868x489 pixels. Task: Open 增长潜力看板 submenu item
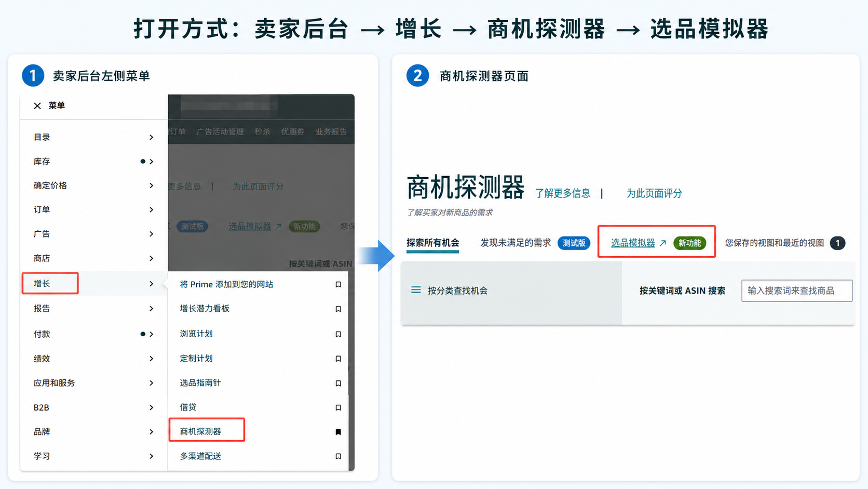[x=205, y=309]
